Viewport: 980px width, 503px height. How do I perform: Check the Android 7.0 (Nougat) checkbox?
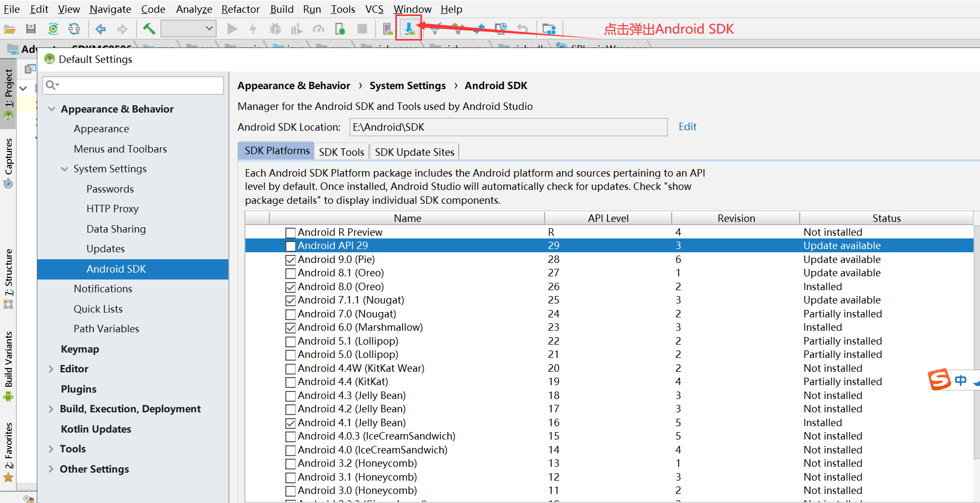290,314
